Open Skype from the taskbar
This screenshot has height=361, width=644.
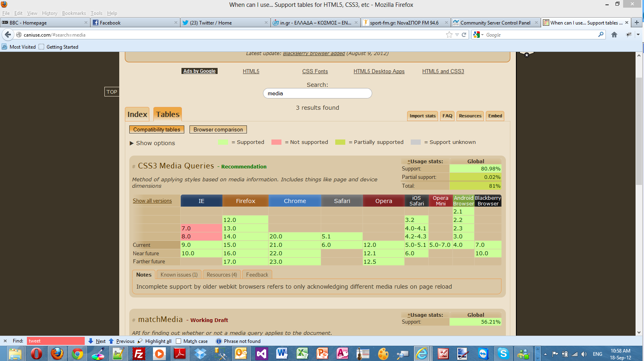click(x=503, y=354)
